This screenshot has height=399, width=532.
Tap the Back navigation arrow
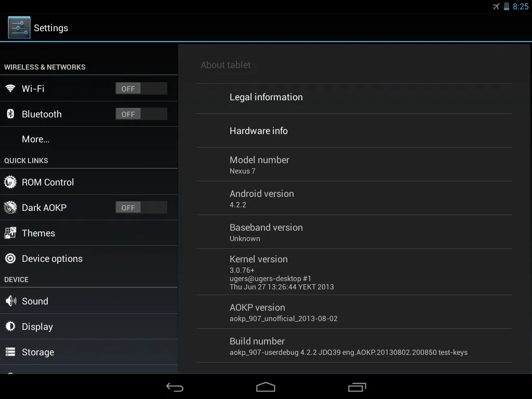(175, 387)
